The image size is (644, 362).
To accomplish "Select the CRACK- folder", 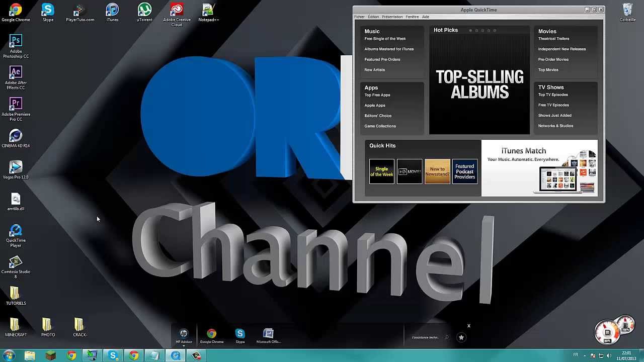I will tap(80, 328).
